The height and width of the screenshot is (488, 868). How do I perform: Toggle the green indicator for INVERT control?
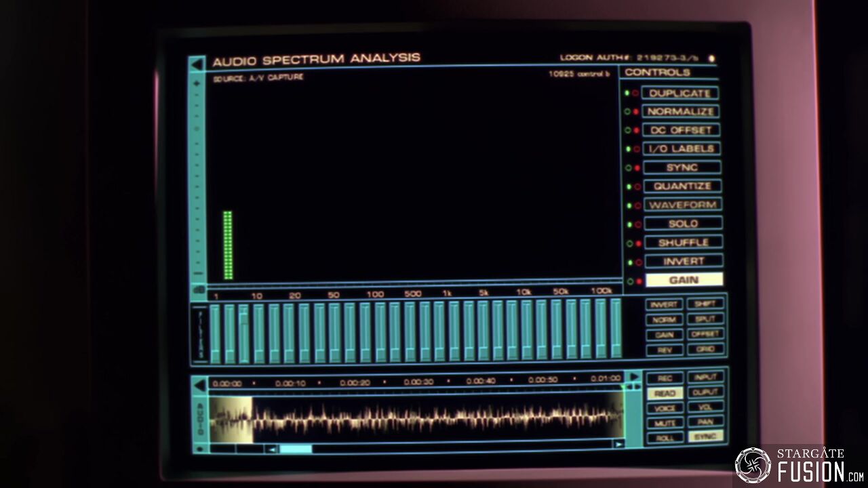tap(630, 262)
